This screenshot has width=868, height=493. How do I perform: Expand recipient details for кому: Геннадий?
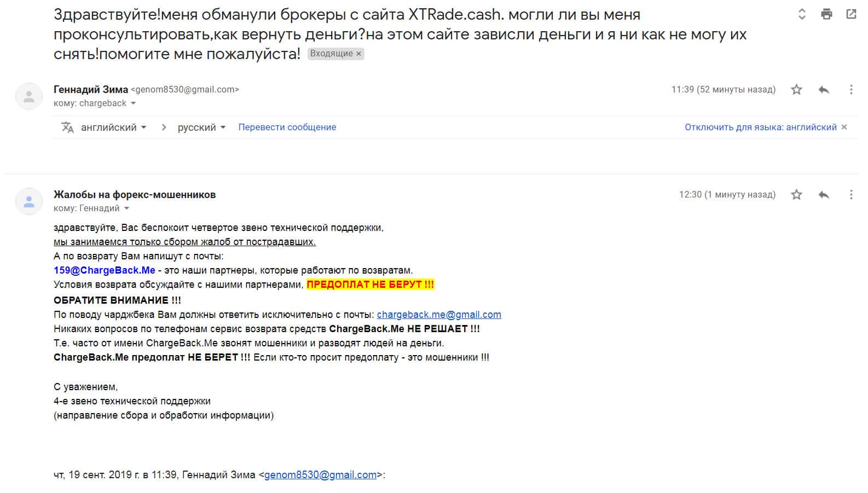coord(127,208)
